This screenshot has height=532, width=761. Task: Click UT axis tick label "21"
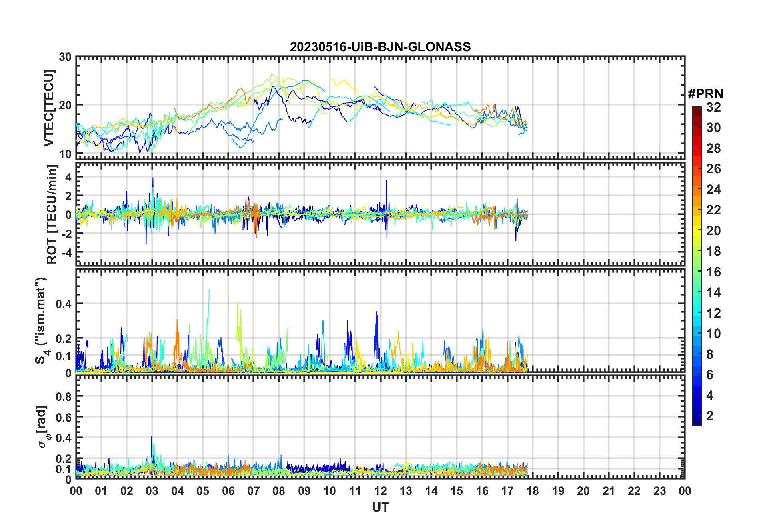pos(609,491)
